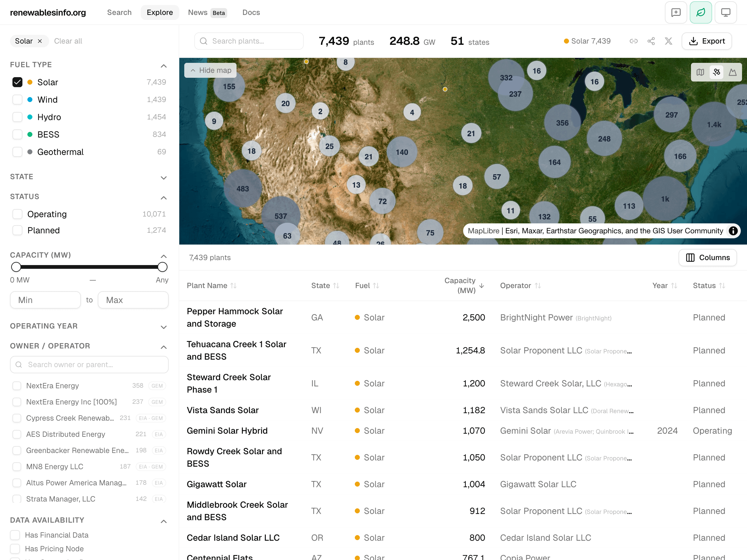747x560 pixels.
Task: Switch to terrain map style
Action: click(733, 72)
